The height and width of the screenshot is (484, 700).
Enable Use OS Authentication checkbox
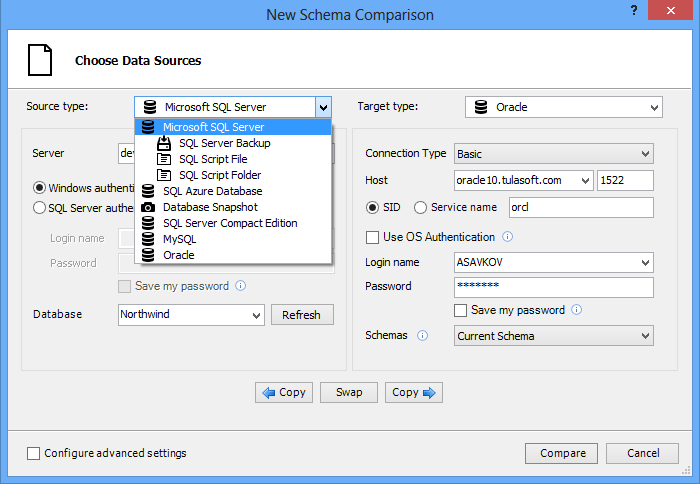(x=372, y=237)
